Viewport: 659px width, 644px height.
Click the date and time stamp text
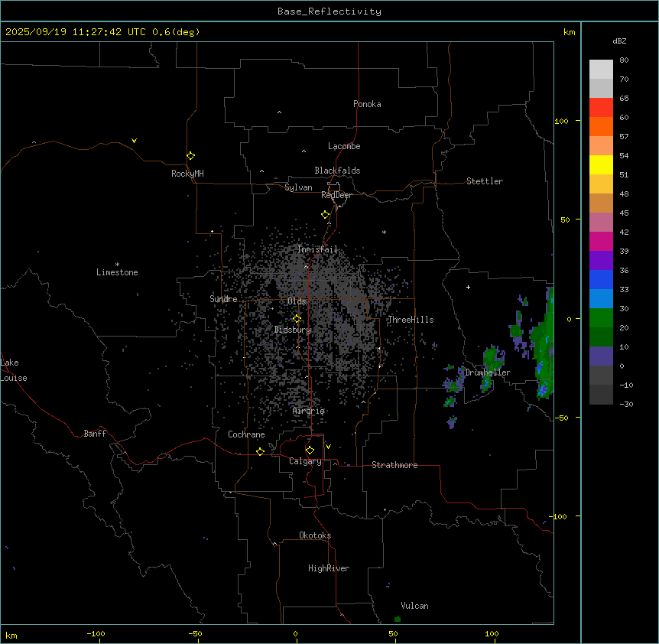(102, 32)
